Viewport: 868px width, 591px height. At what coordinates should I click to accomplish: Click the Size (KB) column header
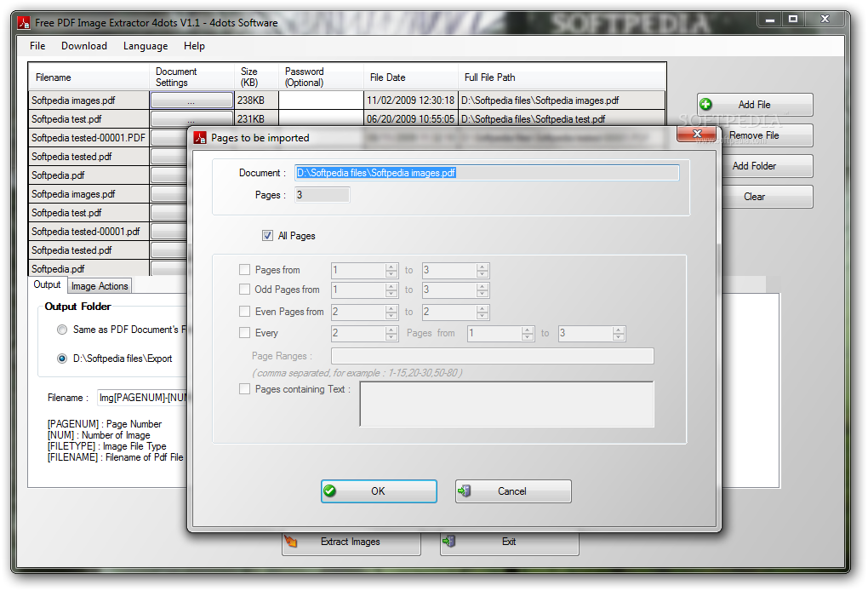coord(257,77)
